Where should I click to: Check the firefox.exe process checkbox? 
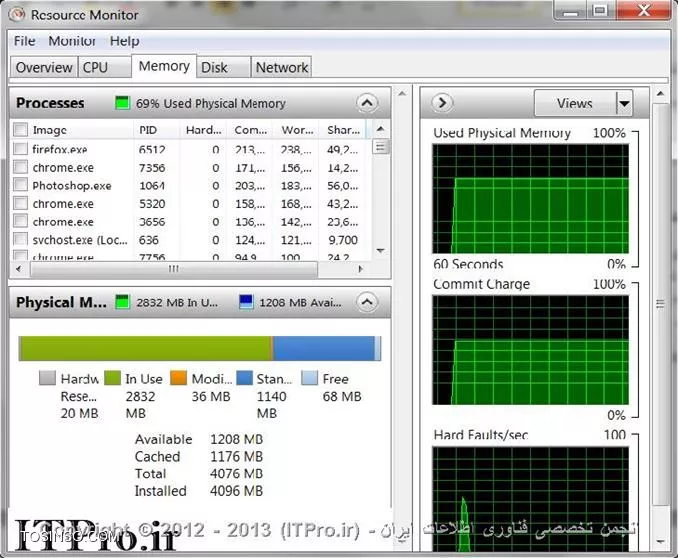[20, 148]
